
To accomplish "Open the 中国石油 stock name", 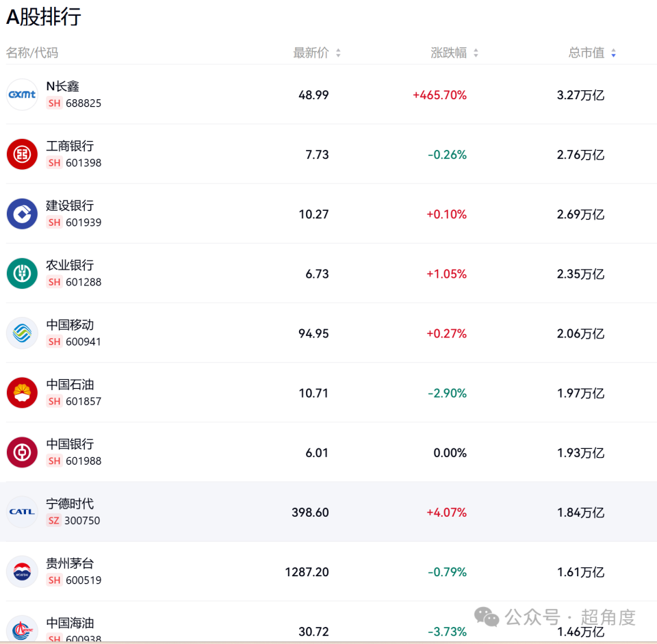I will pyautogui.click(x=70, y=384).
